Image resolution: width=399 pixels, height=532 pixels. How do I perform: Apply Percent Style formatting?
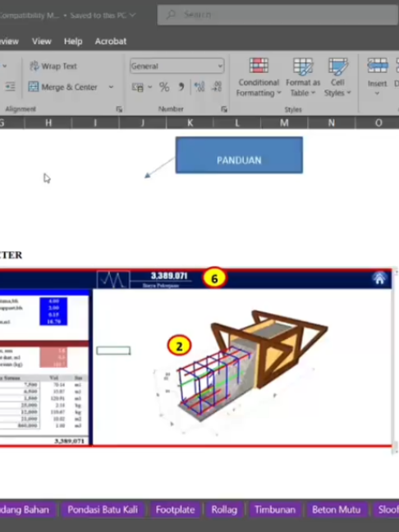(164, 87)
